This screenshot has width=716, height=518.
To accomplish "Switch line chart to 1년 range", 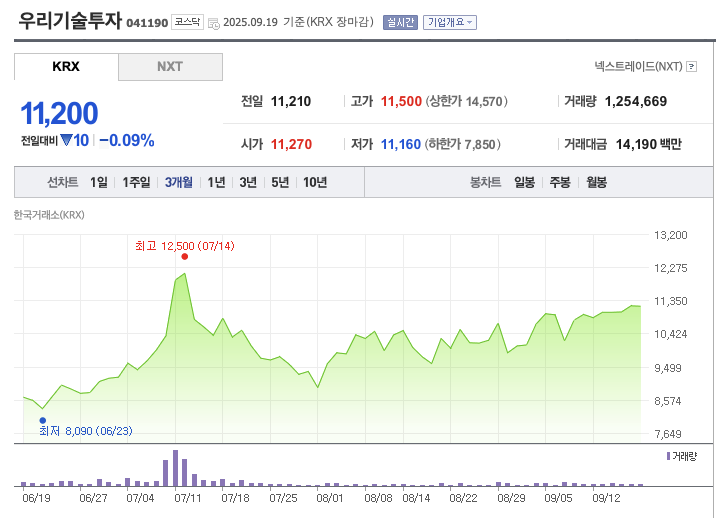I will click(216, 182).
